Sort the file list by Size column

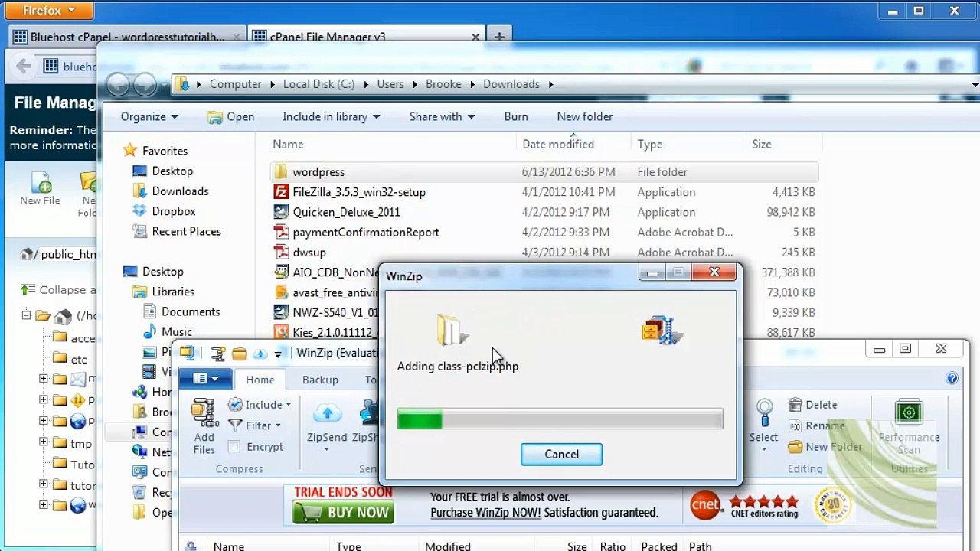[762, 144]
